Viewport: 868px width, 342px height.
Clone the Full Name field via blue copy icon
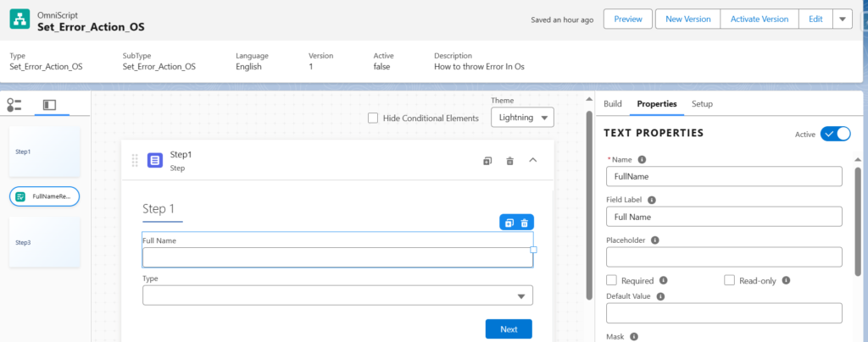(509, 223)
